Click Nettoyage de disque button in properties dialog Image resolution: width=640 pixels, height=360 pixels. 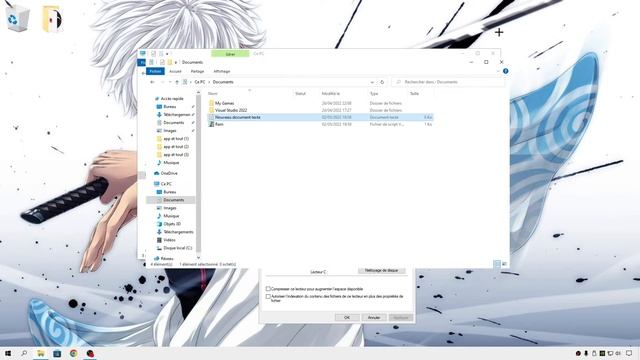382,271
